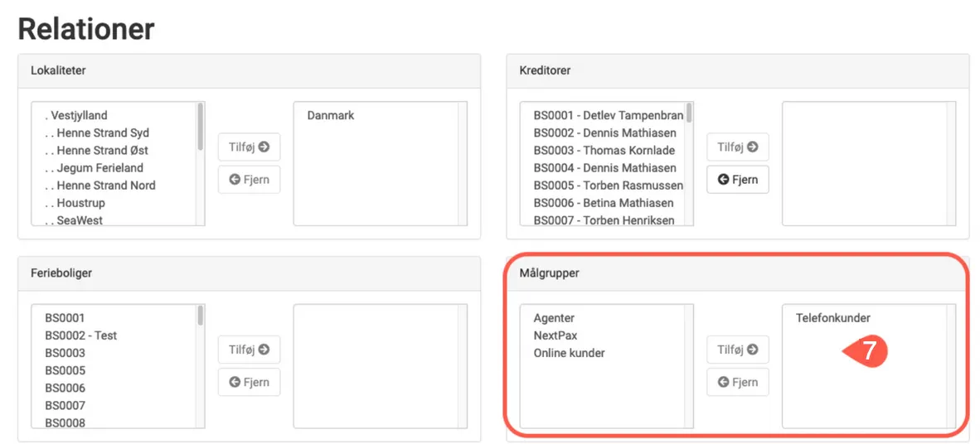Screen dimensions: 980x444
Task: Click Tilføj button in Lokaliteter panel
Action: pyautogui.click(x=249, y=147)
